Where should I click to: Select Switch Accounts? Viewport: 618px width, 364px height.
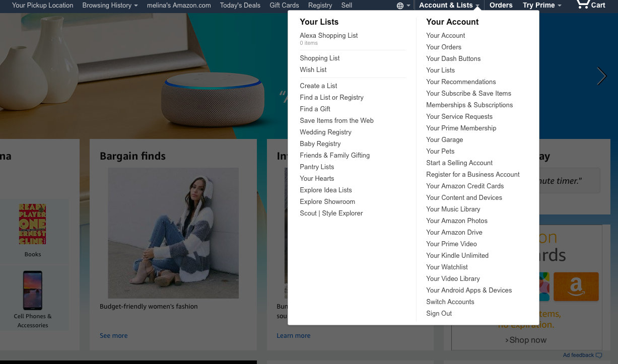click(x=450, y=302)
